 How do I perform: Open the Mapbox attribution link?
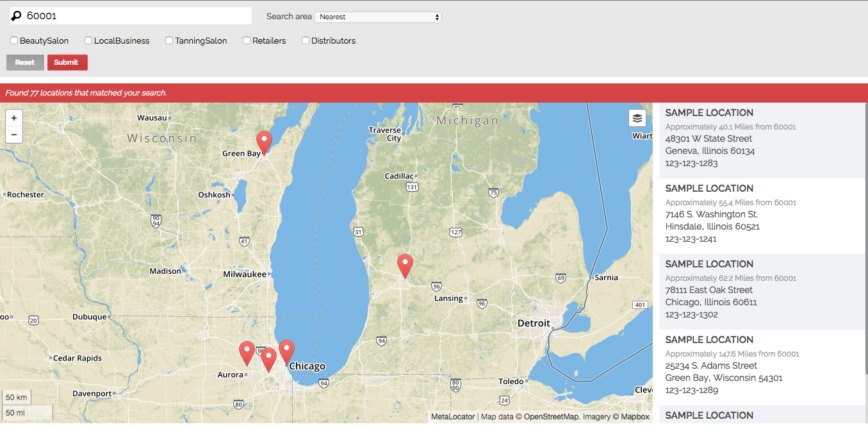(x=634, y=417)
